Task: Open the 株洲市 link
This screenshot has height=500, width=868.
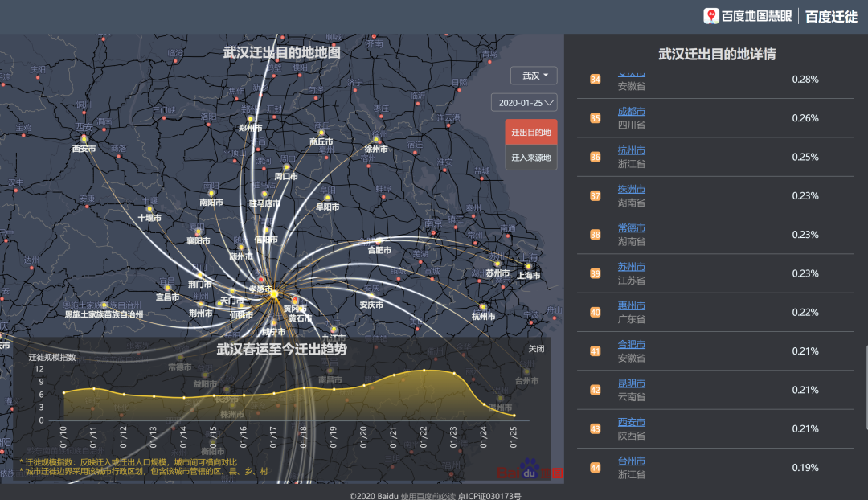Action: 632,189
